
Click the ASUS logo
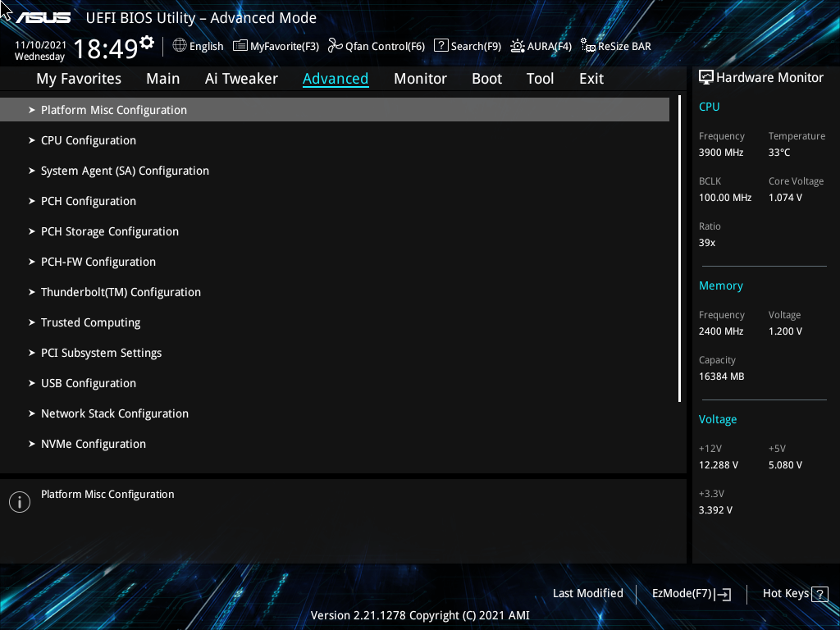pos(43,18)
